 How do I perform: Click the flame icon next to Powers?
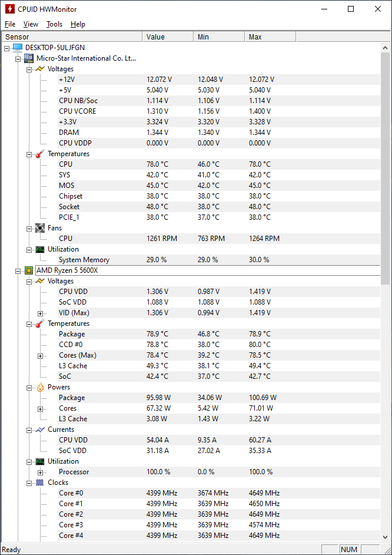(40, 387)
